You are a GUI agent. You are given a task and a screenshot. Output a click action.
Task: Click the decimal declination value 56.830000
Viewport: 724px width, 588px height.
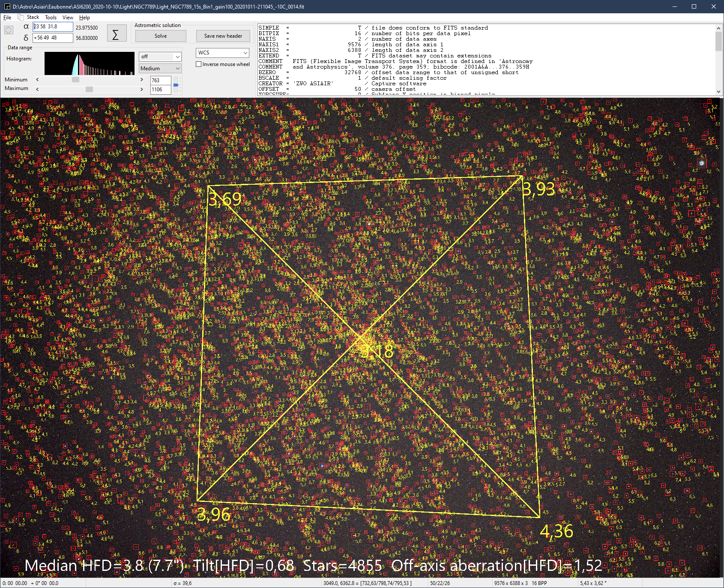pyautogui.click(x=87, y=38)
